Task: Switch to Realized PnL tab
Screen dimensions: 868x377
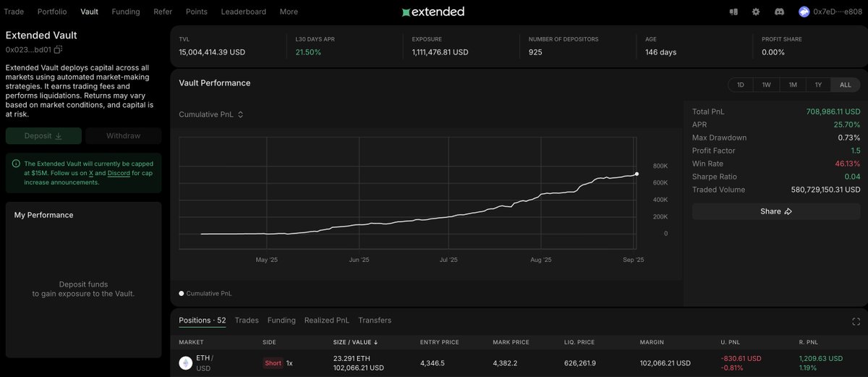Action: [327, 320]
